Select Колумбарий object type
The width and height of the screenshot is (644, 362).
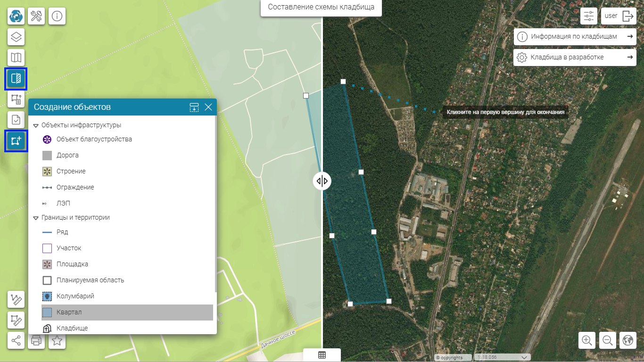click(75, 296)
